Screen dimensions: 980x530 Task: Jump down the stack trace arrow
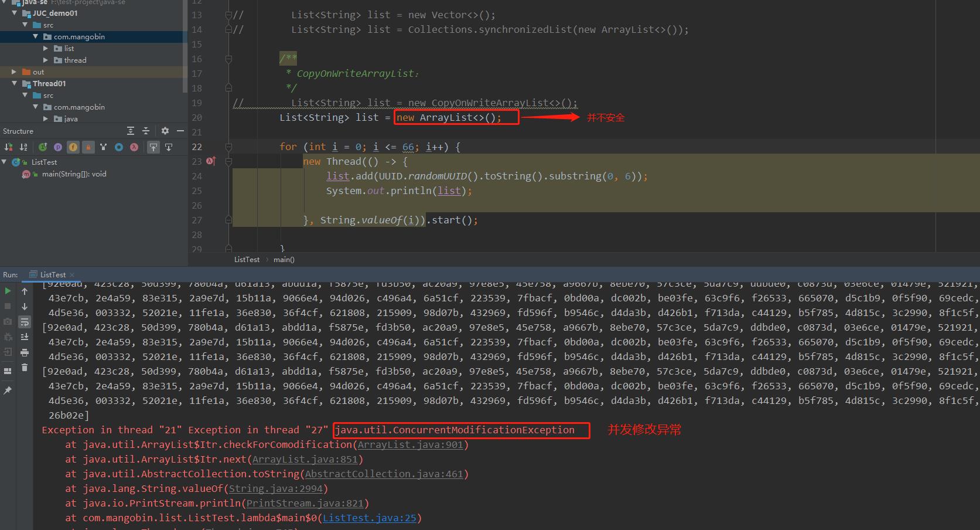[x=25, y=306]
